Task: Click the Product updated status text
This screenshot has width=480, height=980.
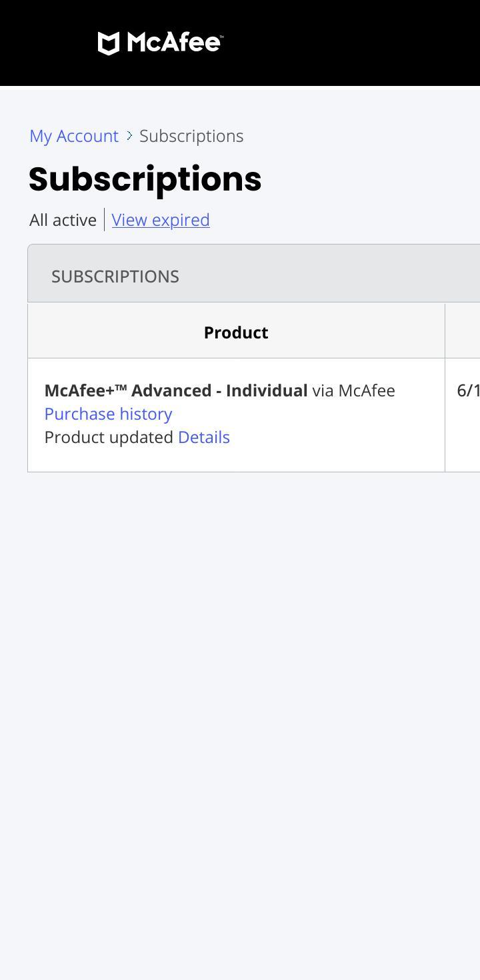Action: tap(107, 437)
